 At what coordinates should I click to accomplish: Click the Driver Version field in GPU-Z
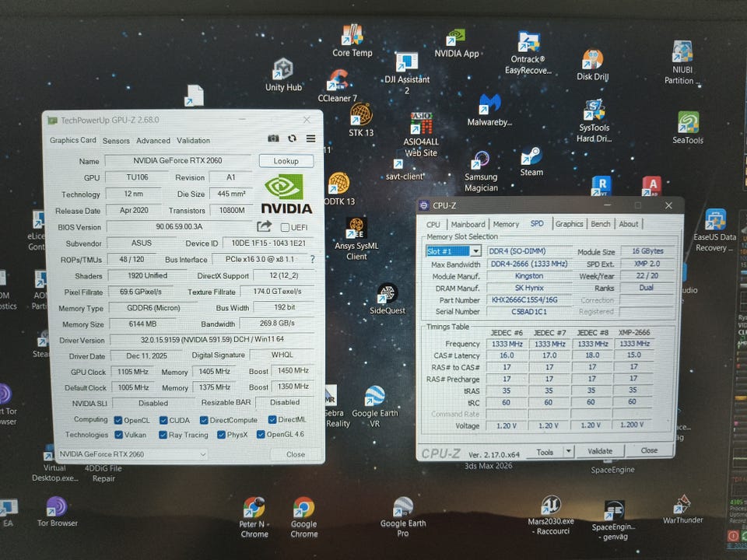tap(212, 340)
